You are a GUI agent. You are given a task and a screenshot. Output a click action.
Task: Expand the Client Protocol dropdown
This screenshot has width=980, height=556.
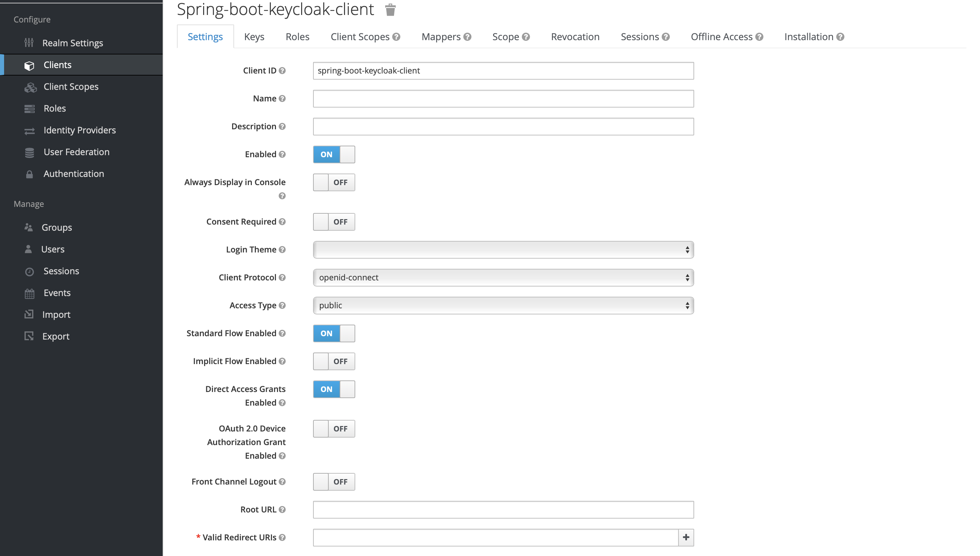click(503, 277)
